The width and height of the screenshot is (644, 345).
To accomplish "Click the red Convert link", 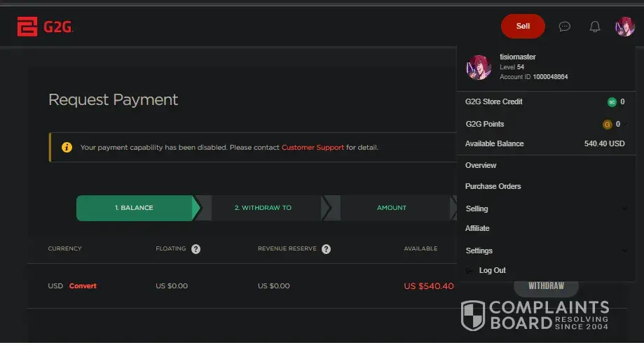I will coord(83,286).
